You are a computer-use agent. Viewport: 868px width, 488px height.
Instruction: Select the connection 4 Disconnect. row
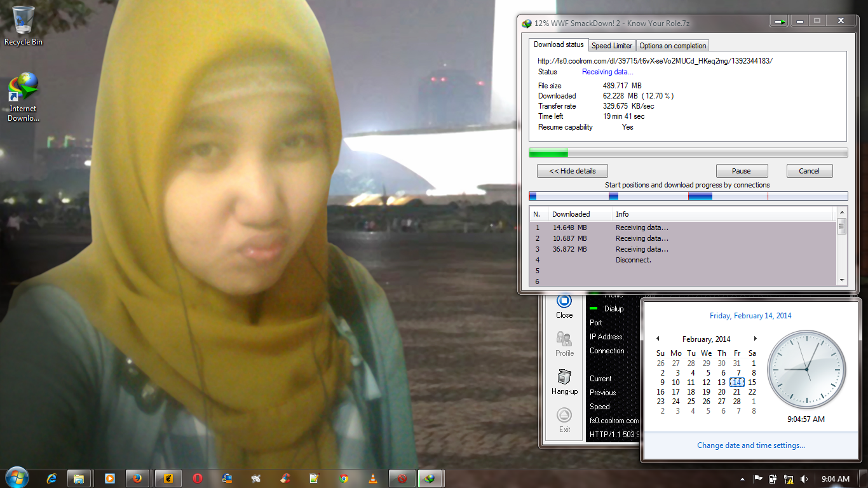point(683,260)
